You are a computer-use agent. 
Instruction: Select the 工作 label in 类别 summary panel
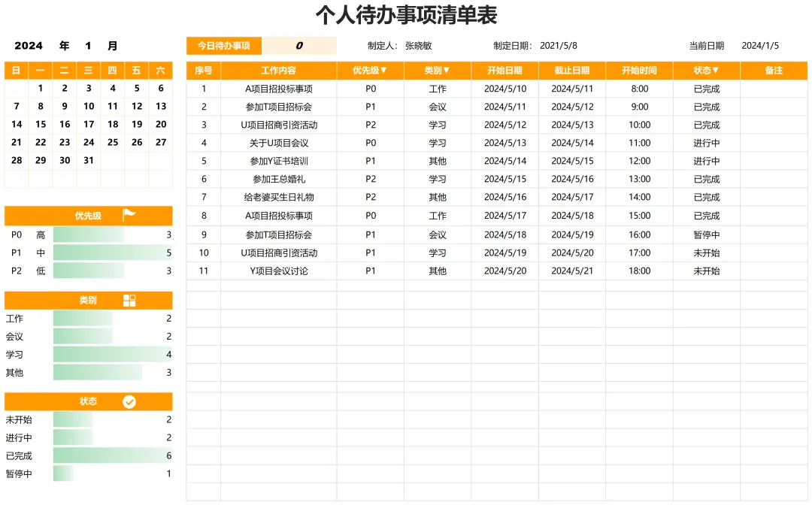[14, 318]
